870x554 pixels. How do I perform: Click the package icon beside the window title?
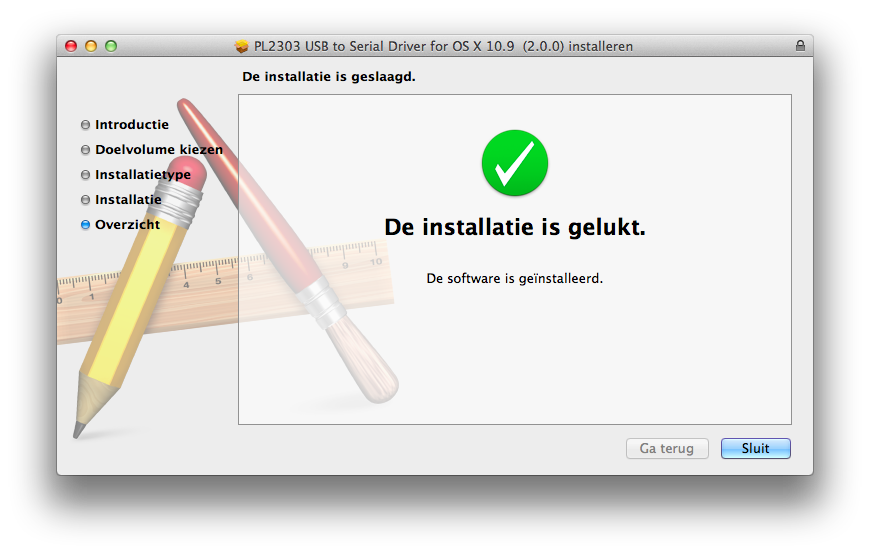point(241,46)
